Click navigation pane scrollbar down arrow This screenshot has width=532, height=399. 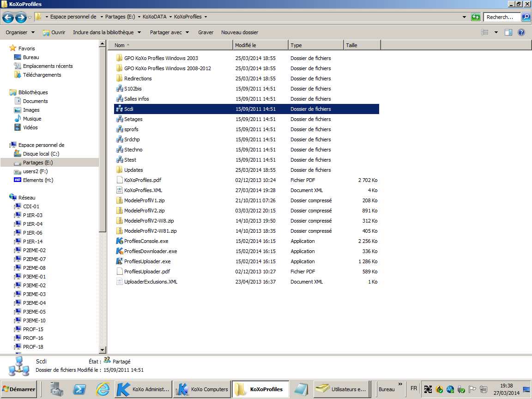(103, 350)
